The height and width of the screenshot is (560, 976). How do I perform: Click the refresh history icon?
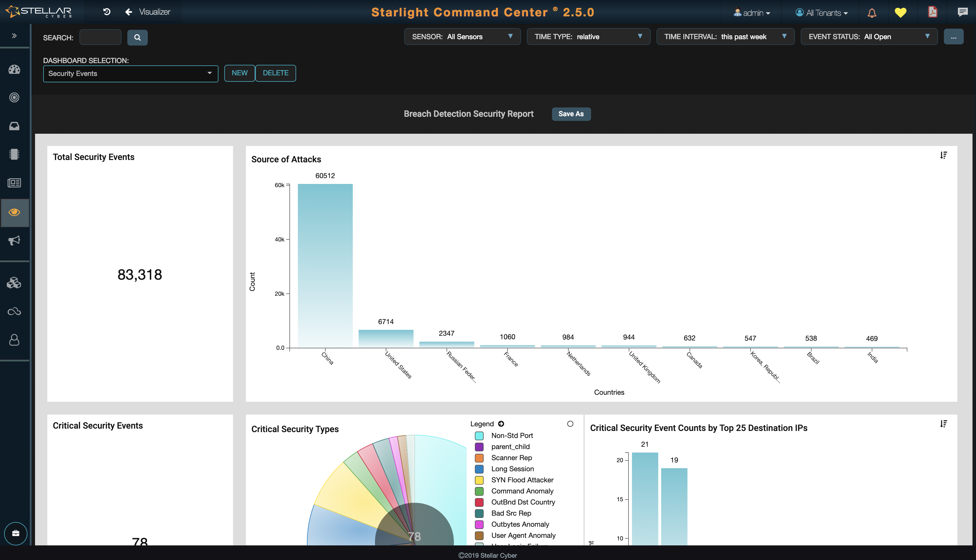pos(107,12)
